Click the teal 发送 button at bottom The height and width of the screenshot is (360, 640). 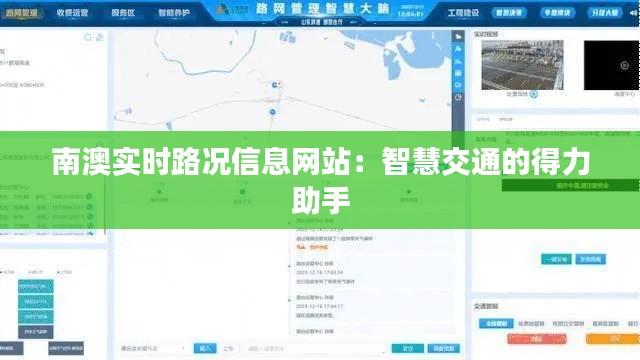pos(408,349)
